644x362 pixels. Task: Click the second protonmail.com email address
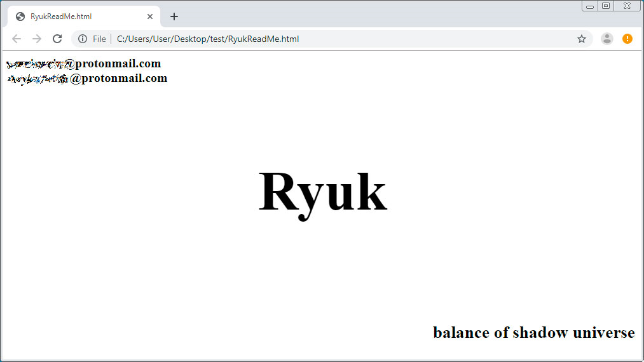point(86,78)
